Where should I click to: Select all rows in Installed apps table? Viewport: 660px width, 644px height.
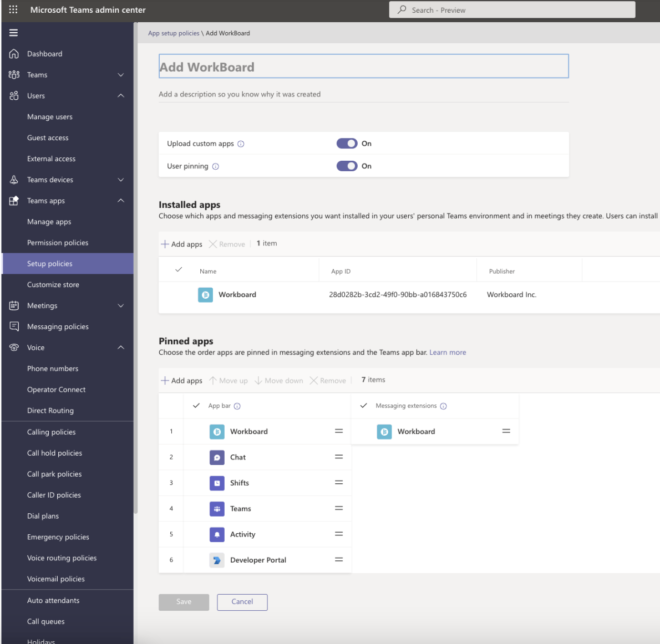pos(179,270)
